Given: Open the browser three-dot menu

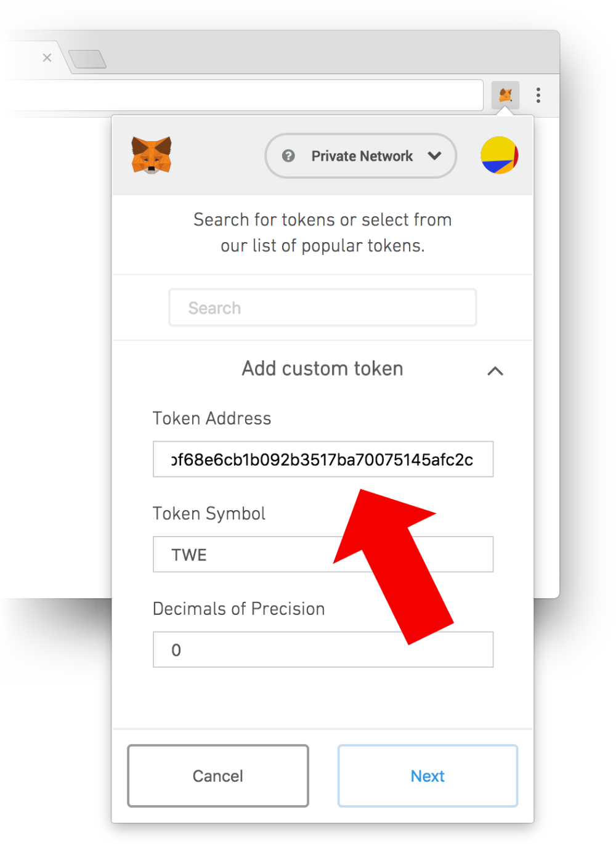Looking at the screenshot, I should click(538, 95).
